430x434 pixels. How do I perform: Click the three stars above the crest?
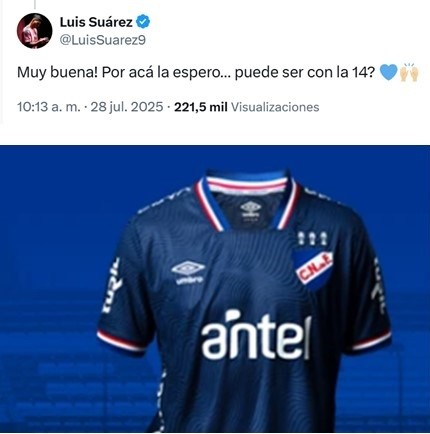312,238
